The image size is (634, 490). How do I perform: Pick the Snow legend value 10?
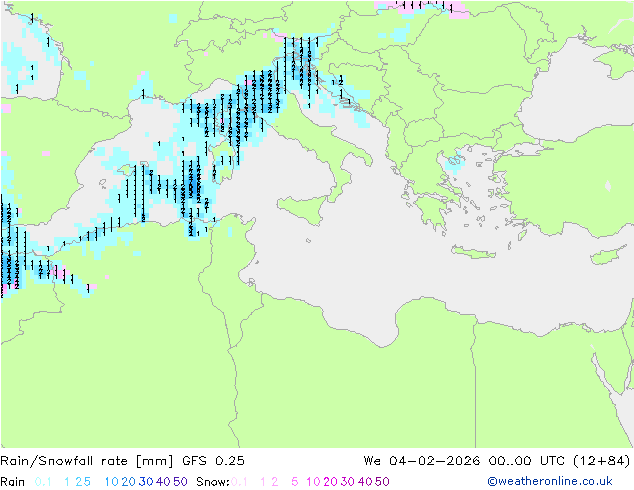pyautogui.click(x=313, y=482)
